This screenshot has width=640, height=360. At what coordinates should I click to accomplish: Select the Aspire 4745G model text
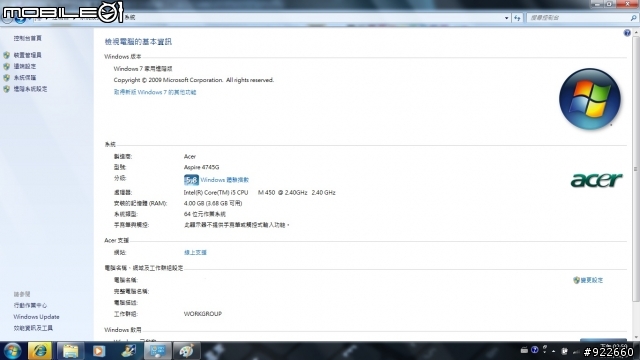(x=201, y=167)
